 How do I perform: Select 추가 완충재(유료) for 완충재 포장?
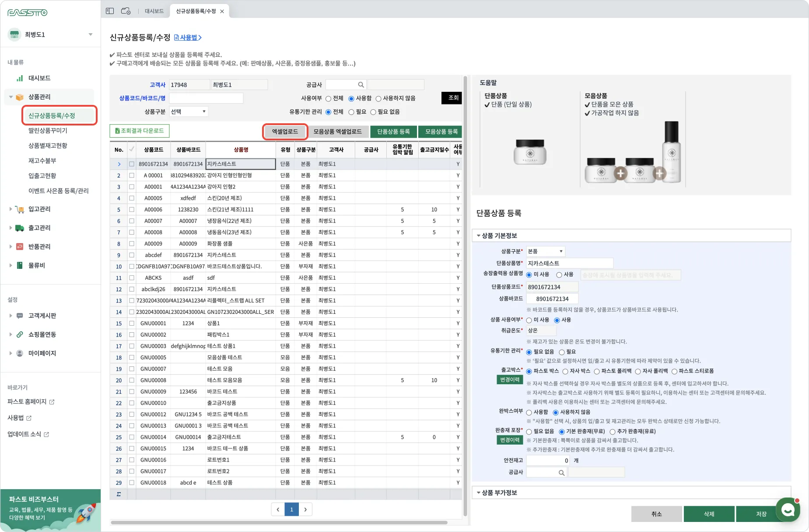pos(613,432)
